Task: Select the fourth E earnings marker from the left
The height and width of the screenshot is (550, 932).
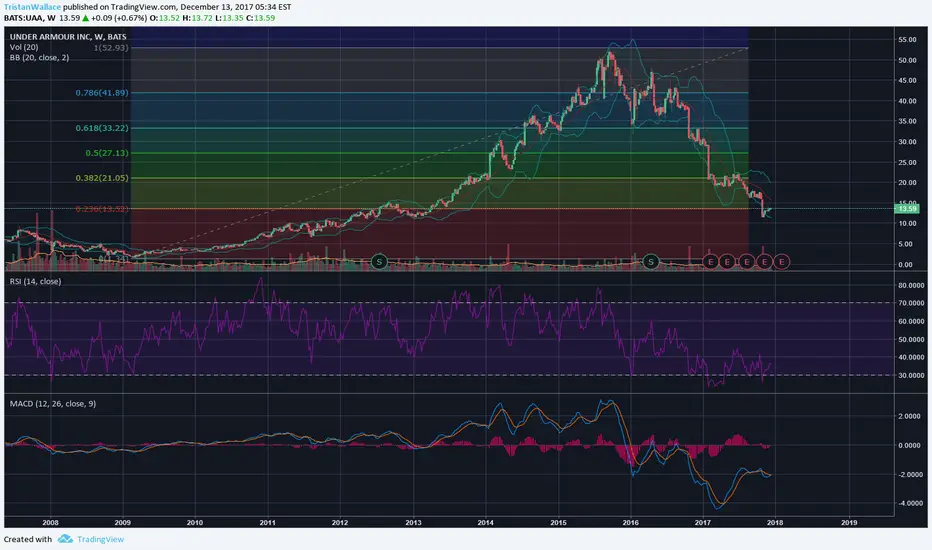Action: [764, 262]
